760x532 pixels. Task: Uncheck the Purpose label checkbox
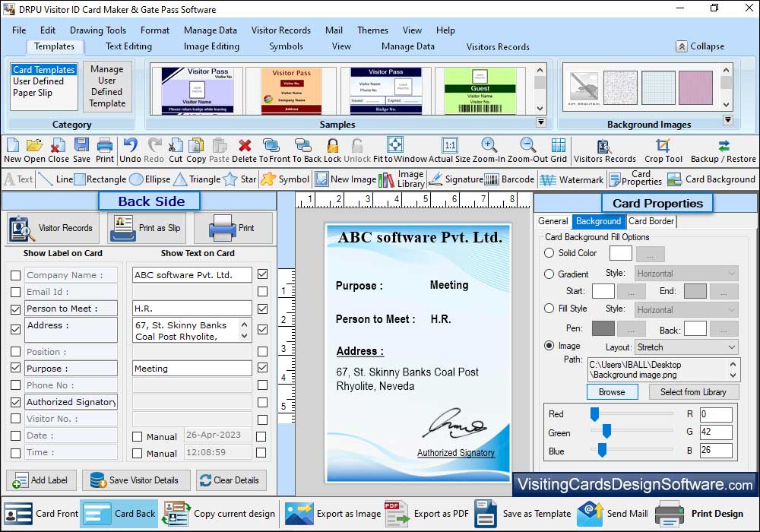tap(15, 368)
